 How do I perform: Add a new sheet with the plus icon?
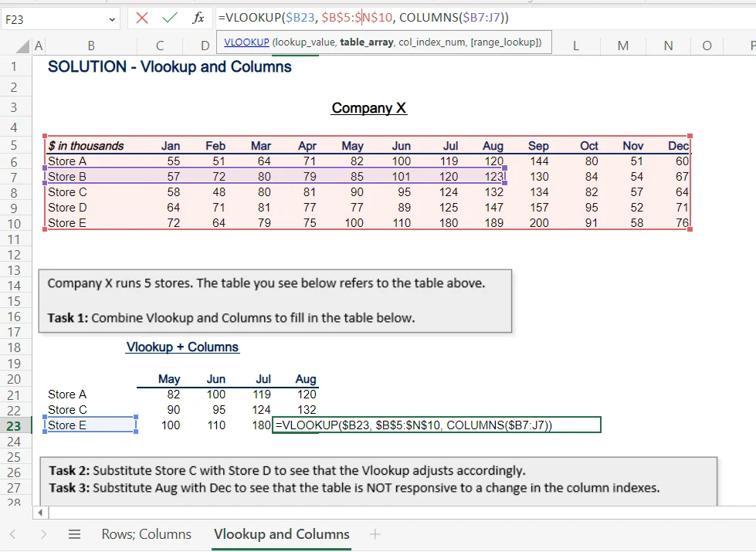click(x=375, y=534)
